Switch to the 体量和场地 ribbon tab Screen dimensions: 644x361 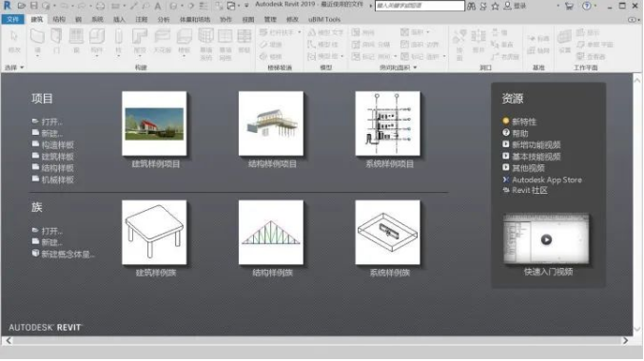pyautogui.click(x=195, y=19)
